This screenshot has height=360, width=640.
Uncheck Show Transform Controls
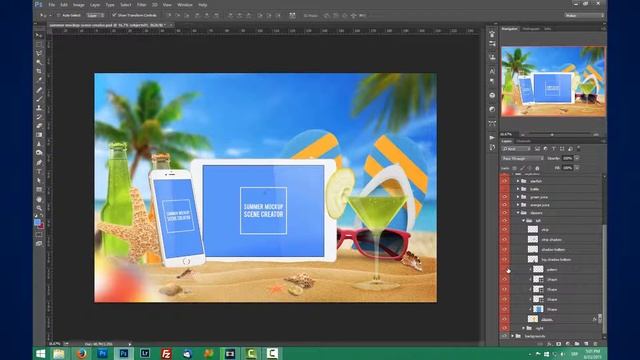114,15
